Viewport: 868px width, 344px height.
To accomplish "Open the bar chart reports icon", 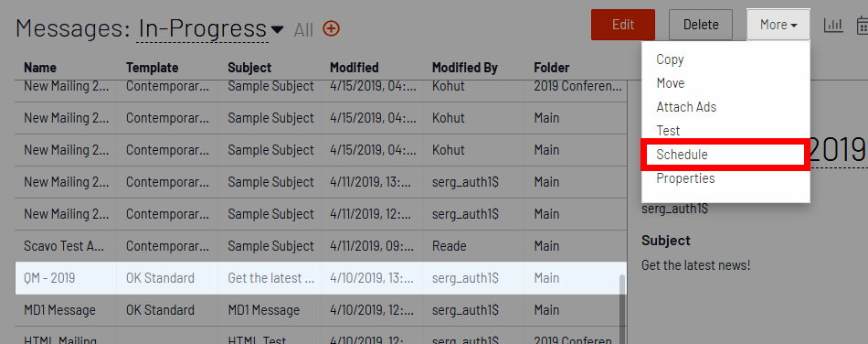I will click(x=833, y=25).
